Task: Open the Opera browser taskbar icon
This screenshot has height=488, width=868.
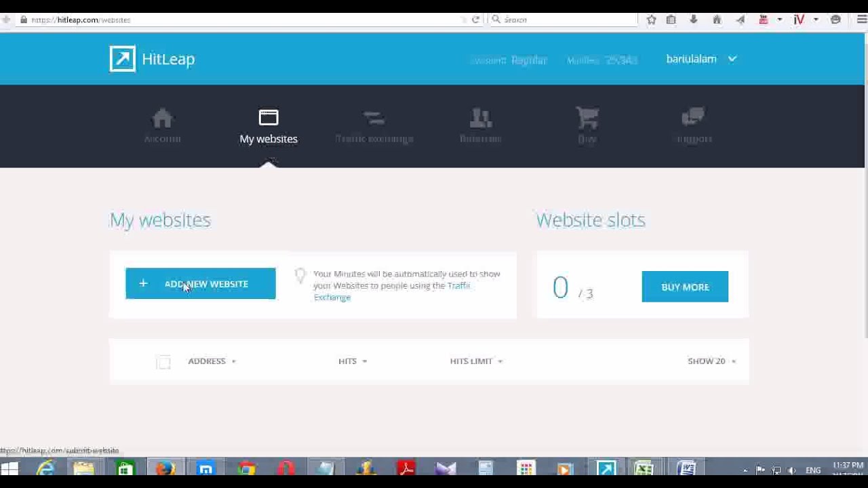Action: (x=285, y=469)
